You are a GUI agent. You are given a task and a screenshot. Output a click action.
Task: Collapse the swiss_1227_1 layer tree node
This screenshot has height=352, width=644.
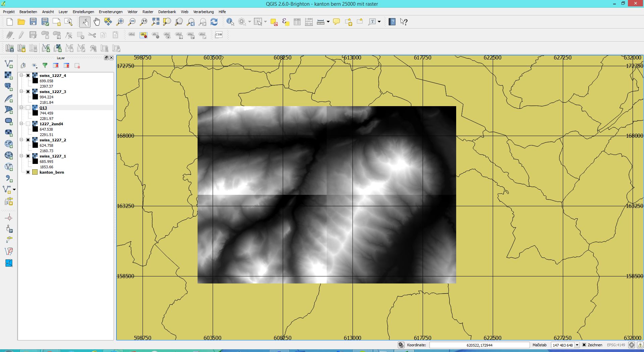pyautogui.click(x=21, y=156)
